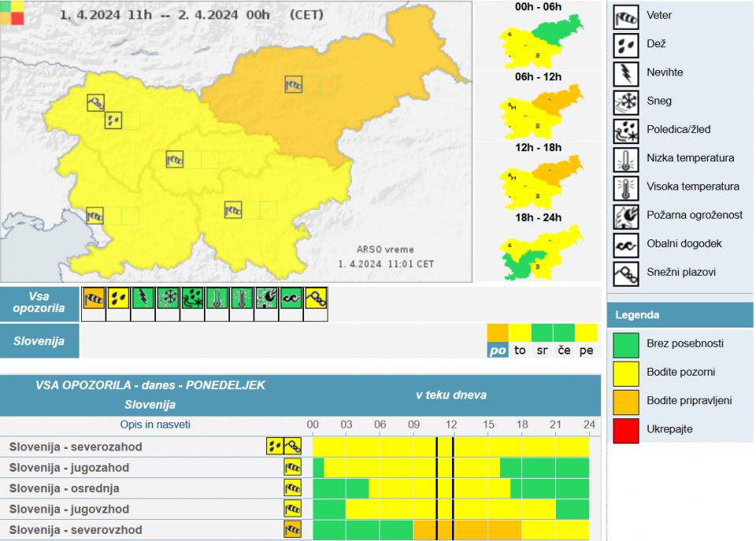The width and height of the screenshot is (756, 541).
Task: Switch to the 'to' (Tuesday) day tab
Action: pyautogui.click(x=520, y=350)
